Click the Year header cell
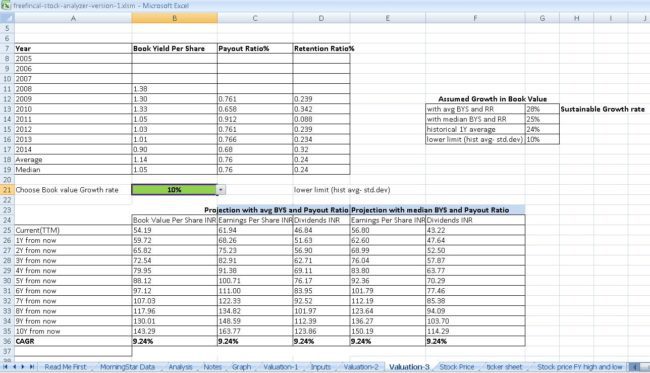 pos(73,48)
